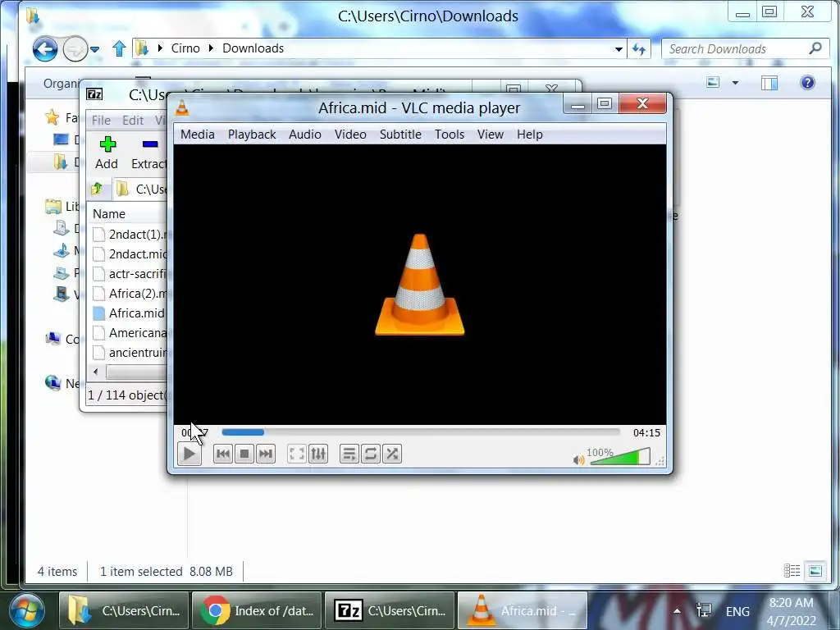Open address bar history dropdown
The height and width of the screenshot is (630, 840).
[x=619, y=48]
